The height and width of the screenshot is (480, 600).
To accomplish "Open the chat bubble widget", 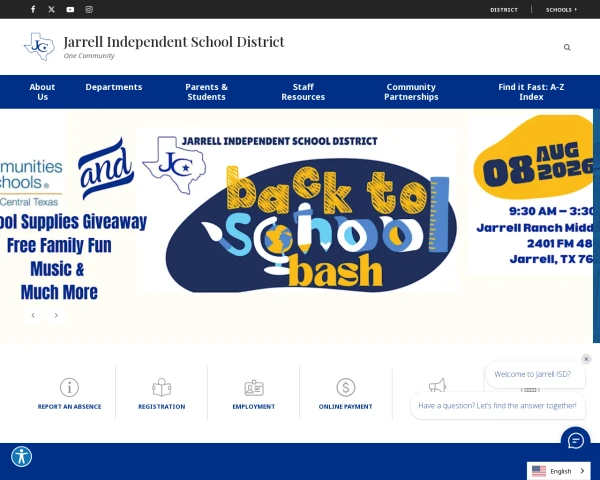I will pos(576,440).
